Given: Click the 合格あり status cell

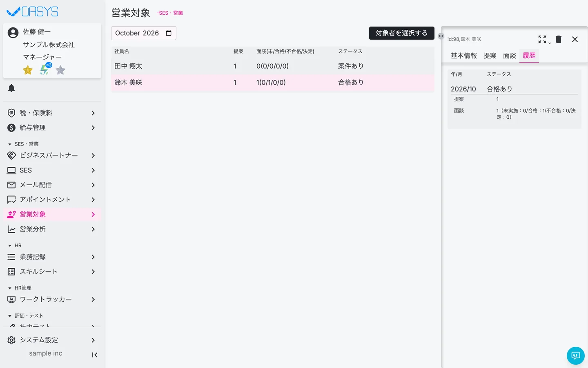Looking at the screenshot, I should (x=351, y=83).
